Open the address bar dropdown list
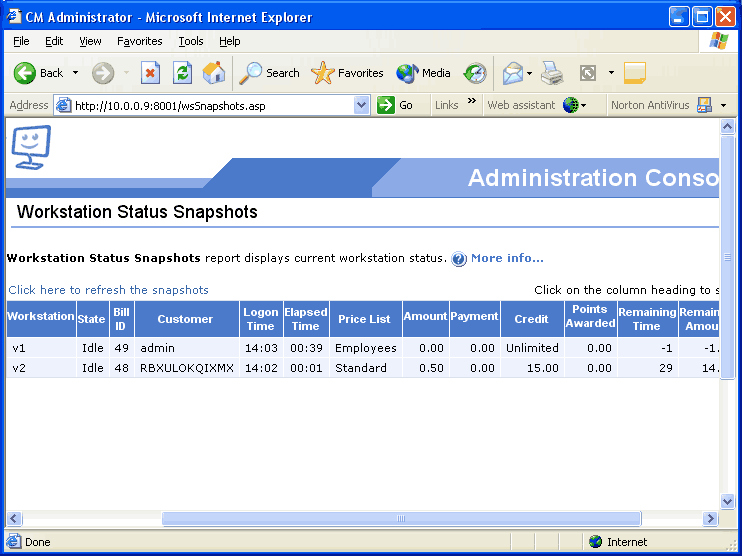Screen dimensions: 742x556 tap(361, 105)
